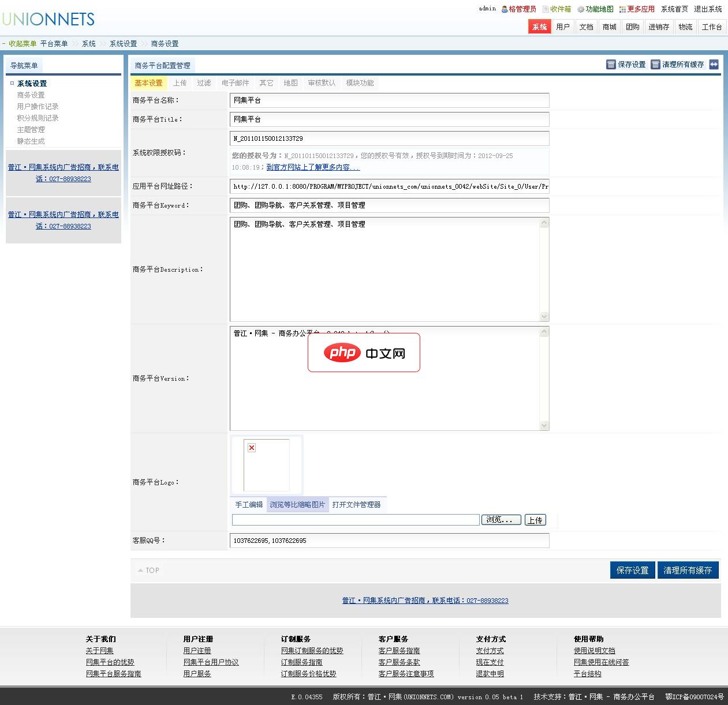Click the 管理员 user avatar icon
The image size is (728, 705).
pyautogui.click(x=505, y=9)
